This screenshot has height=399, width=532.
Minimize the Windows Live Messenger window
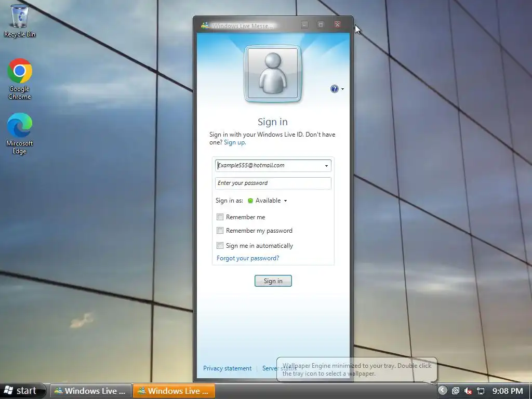tap(304, 25)
